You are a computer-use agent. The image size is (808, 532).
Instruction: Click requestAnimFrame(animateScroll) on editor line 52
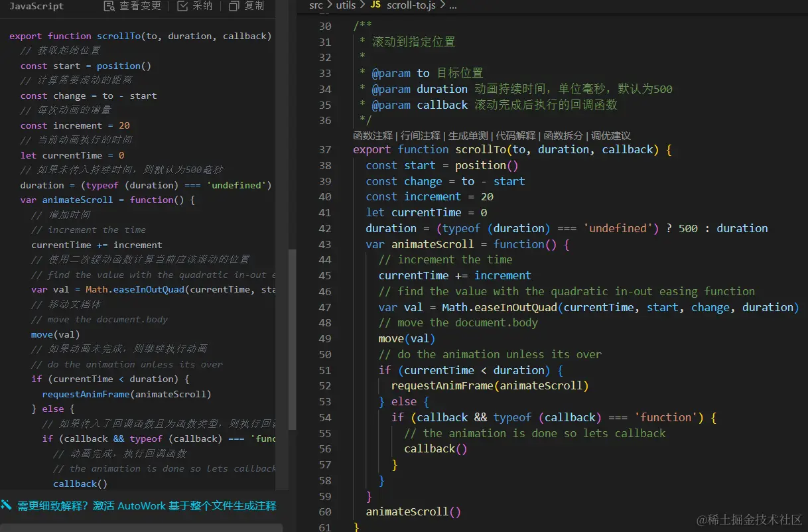coord(490,386)
